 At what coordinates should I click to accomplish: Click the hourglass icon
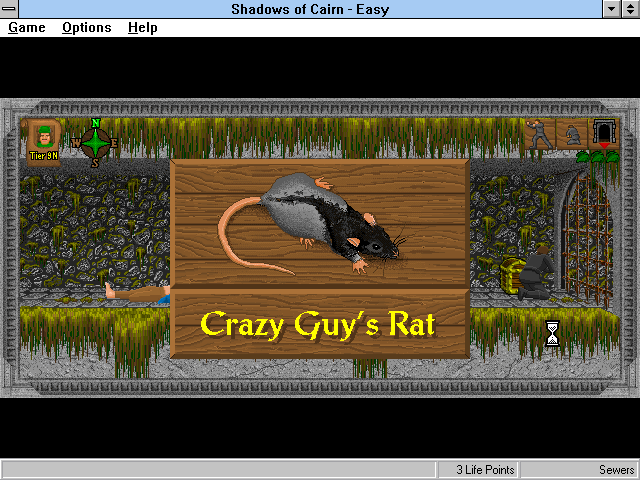point(552,333)
